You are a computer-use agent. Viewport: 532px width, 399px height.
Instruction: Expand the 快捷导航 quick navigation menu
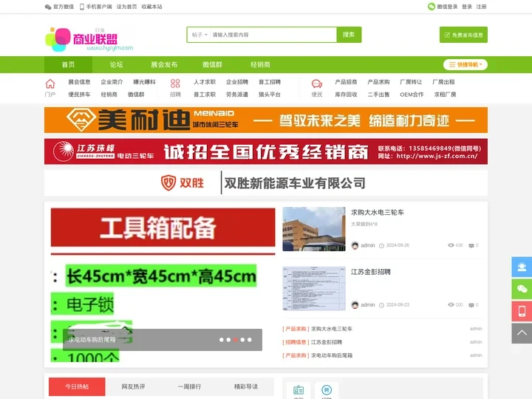coord(465,64)
